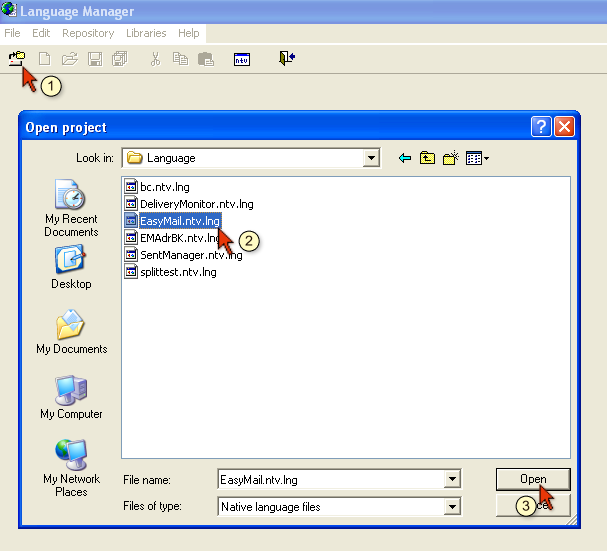Open My Network Places in the places bar

71,469
